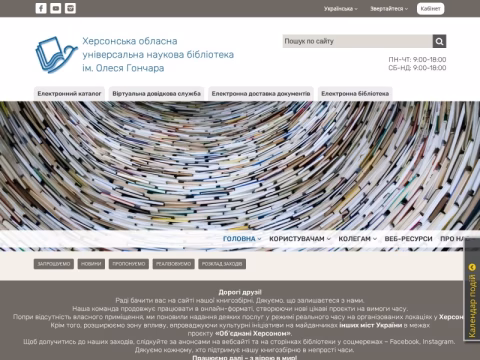480x360 pixels.
Task: Expand the Звертайтеся dropdown
Action: tap(389, 9)
